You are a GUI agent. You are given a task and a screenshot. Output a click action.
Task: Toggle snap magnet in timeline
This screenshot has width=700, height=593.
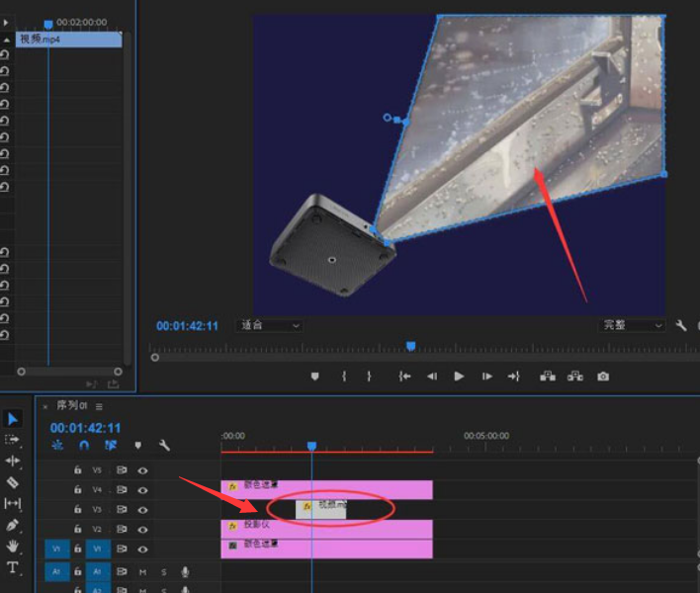click(x=84, y=446)
